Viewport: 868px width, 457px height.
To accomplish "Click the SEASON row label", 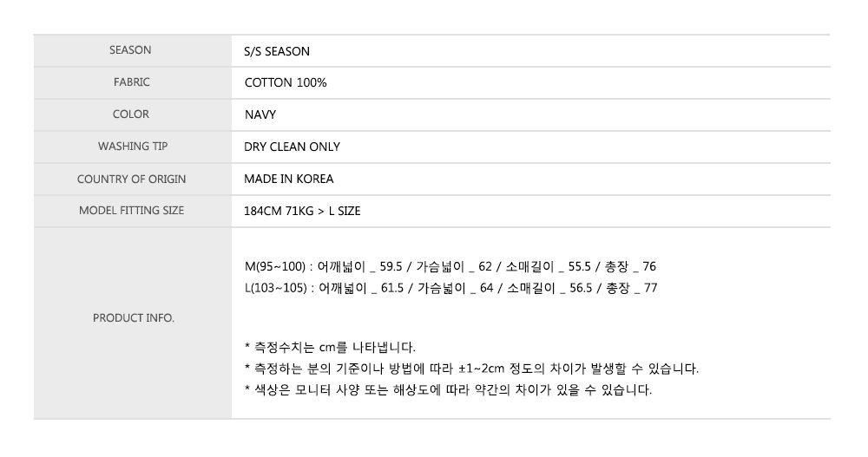I will (x=130, y=50).
